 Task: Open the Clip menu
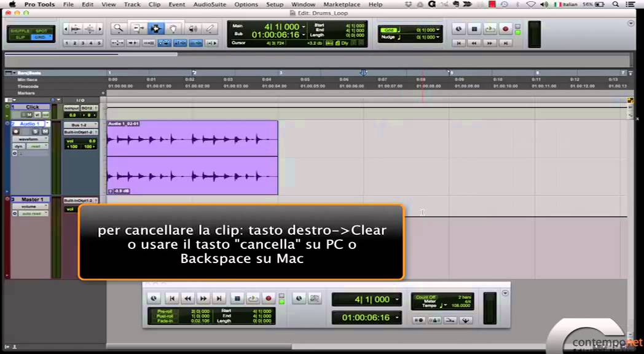click(x=154, y=4)
